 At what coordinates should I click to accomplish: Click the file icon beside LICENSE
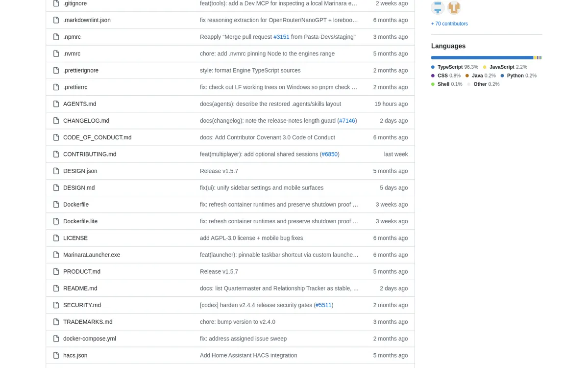[x=56, y=238]
